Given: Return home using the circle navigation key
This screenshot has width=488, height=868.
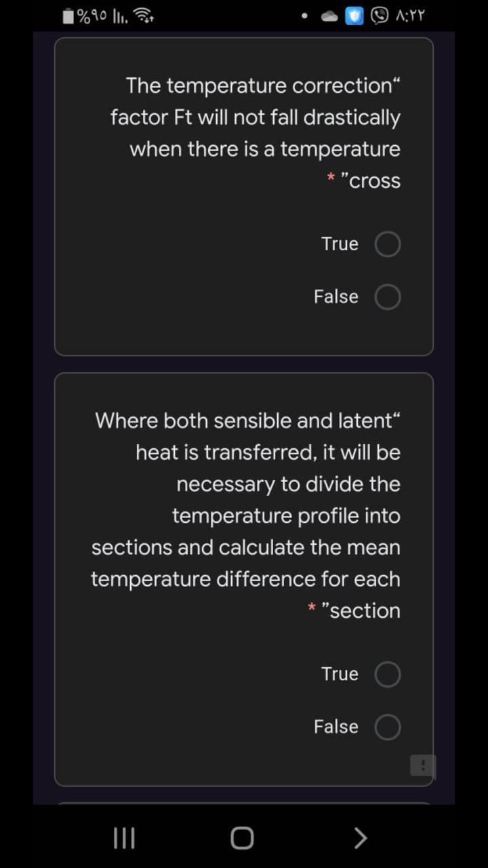Looking at the screenshot, I should (x=241, y=838).
